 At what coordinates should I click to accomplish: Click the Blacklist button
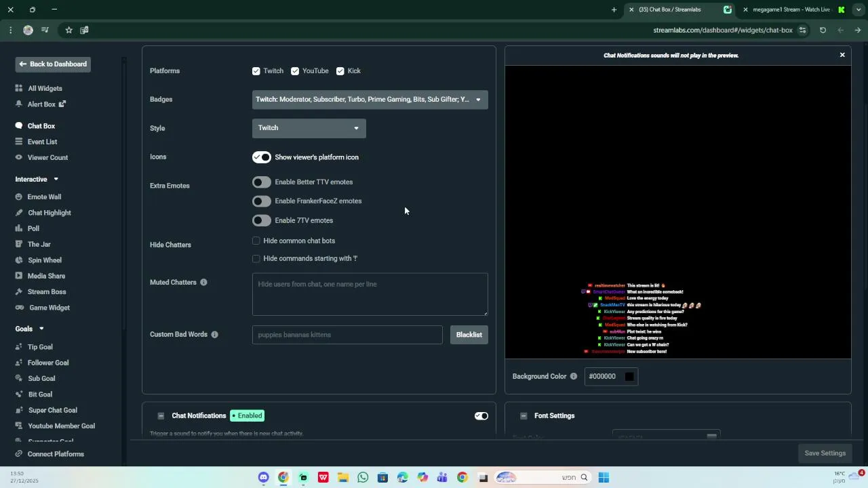469,335
